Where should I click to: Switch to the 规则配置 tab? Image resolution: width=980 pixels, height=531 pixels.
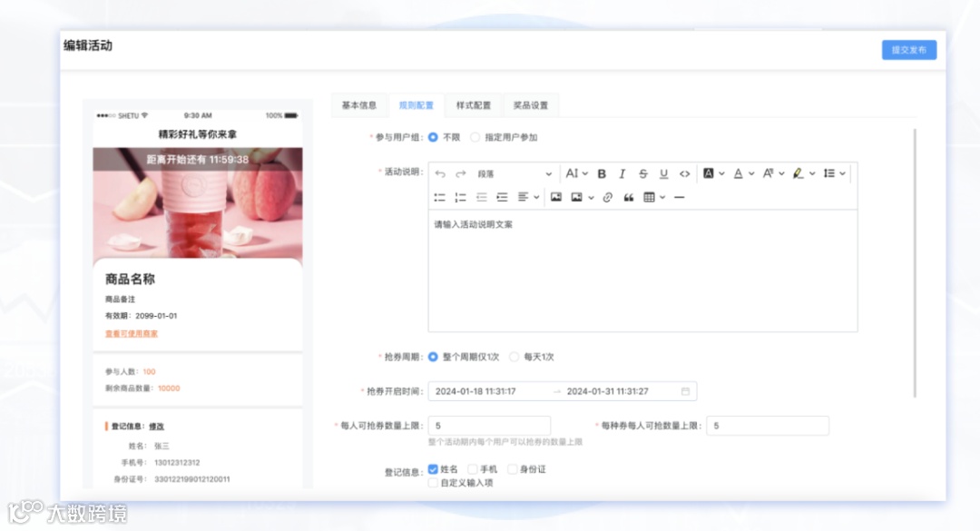tap(416, 105)
